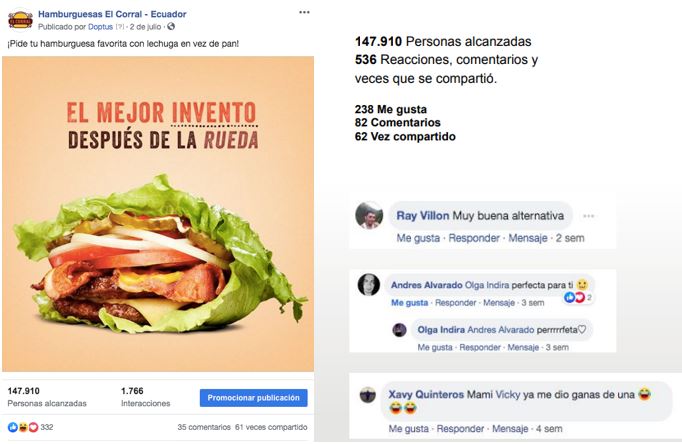Click the lettuce burger post image
The height and width of the screenshot is (444, 682).
(x=158, y=214)
